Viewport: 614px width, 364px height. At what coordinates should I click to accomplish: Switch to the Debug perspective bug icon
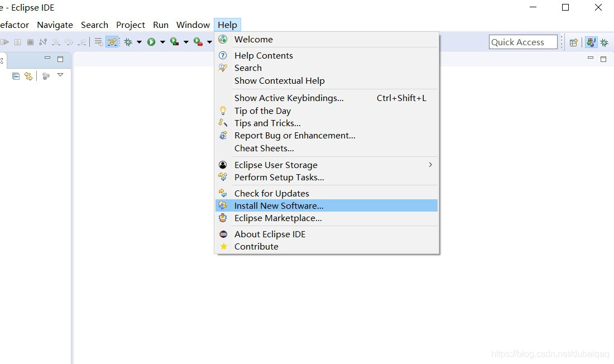click(605, 42)
